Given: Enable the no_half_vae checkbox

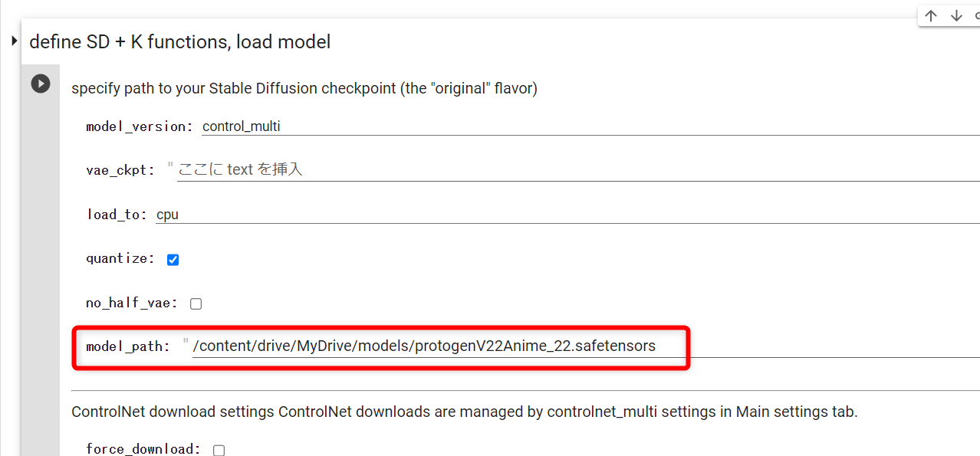Looking at the screenshot, I should [196, 303].
